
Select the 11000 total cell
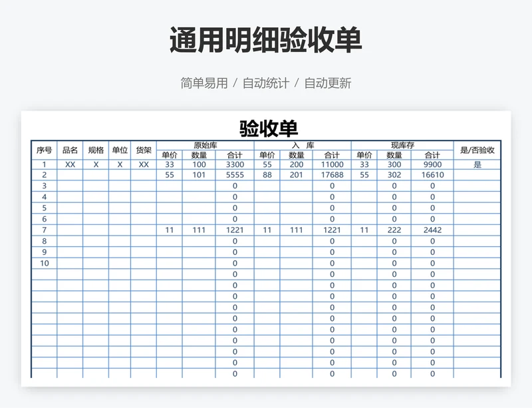[332, 165]
